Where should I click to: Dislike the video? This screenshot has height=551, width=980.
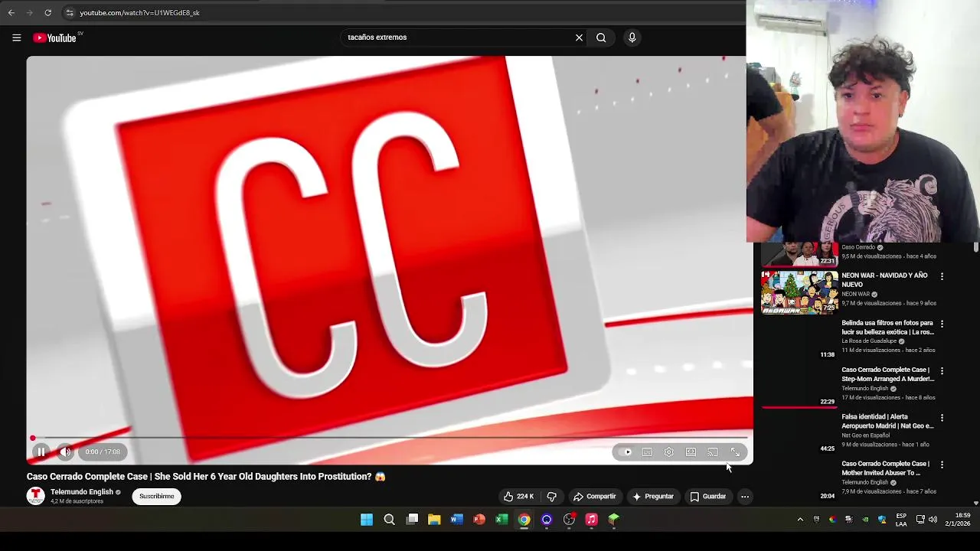[551, 497]
